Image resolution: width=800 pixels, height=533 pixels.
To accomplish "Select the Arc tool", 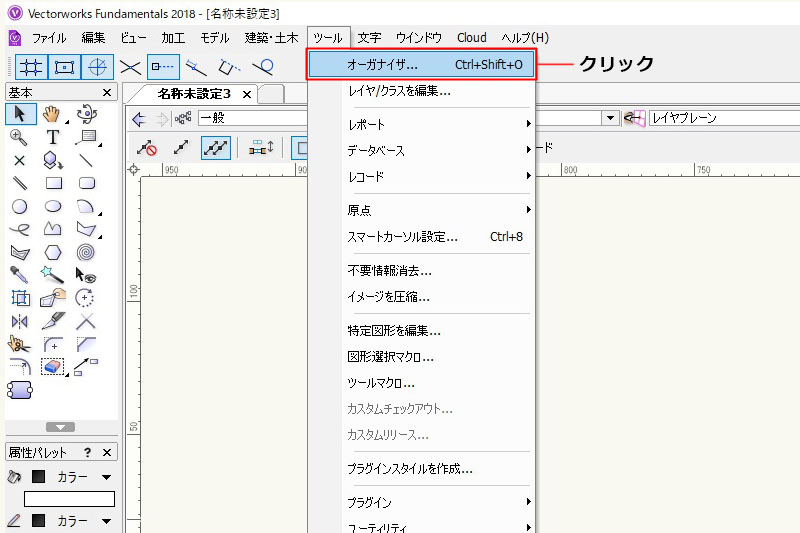I will coord(86,207).
